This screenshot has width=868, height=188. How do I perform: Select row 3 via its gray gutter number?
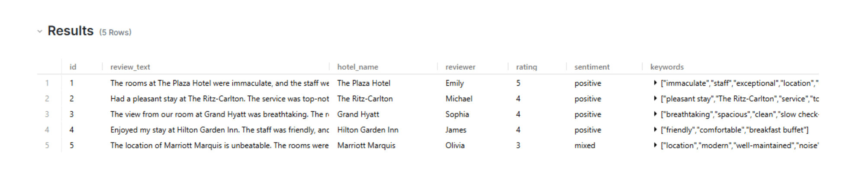(x=47, y=114)
